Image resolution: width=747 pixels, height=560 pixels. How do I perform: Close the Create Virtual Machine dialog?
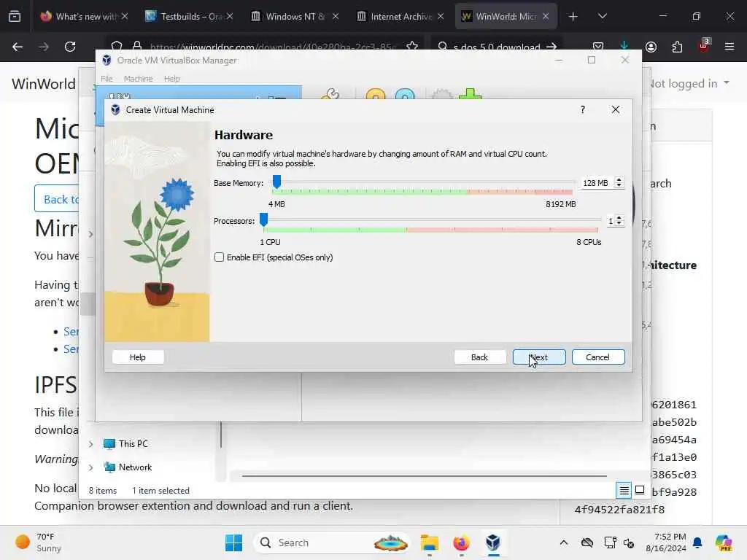click(616, 109)
